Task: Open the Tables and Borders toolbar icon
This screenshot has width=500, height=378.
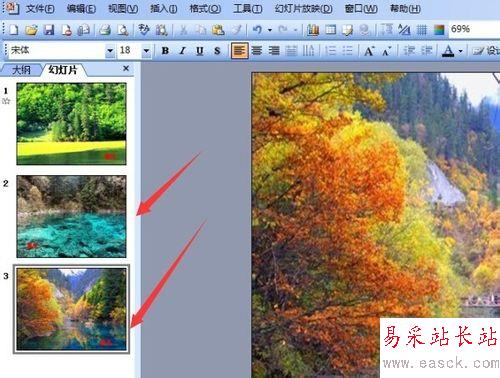Action: [x=347, y=30]
